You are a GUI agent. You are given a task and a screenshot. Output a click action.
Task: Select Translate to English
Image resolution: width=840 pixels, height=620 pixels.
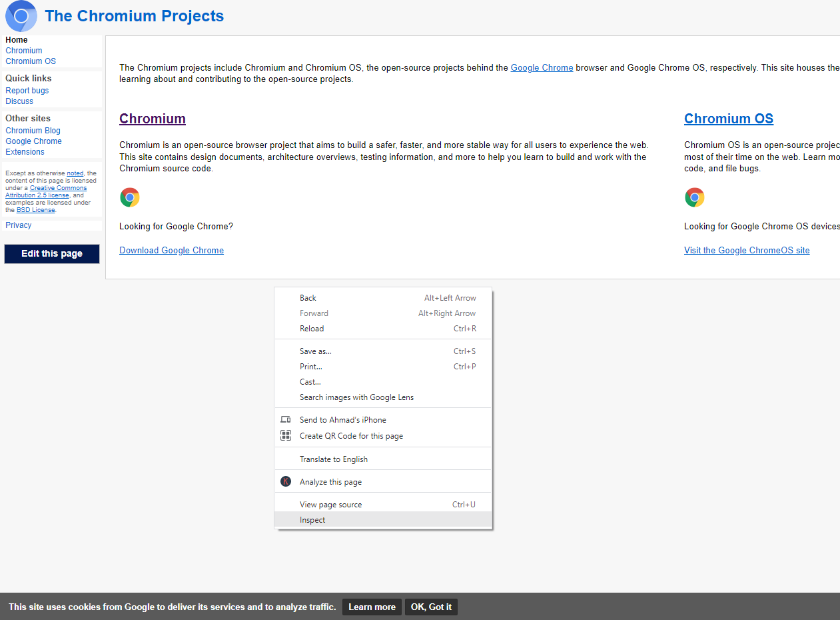pyautogui.click(x=334, y=459)
